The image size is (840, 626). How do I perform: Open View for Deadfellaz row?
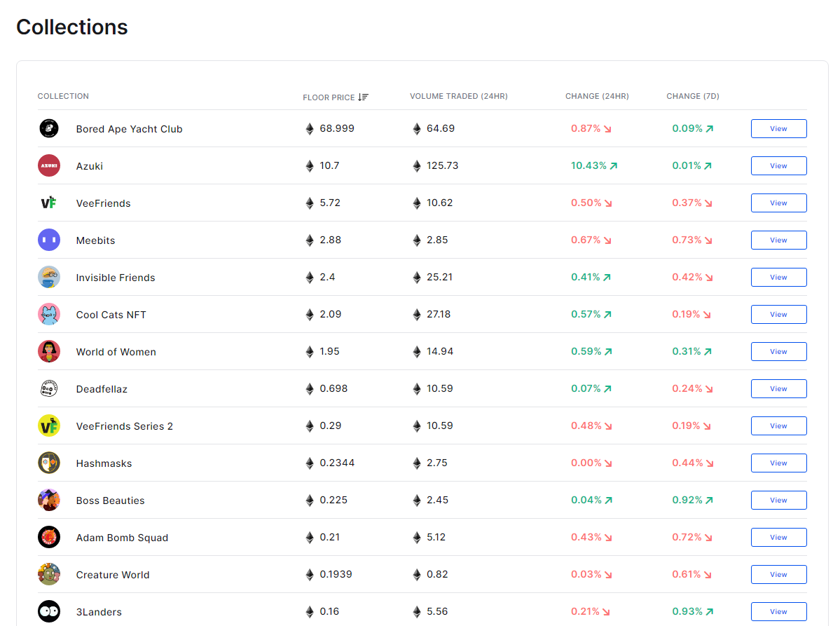coord(779,388)
